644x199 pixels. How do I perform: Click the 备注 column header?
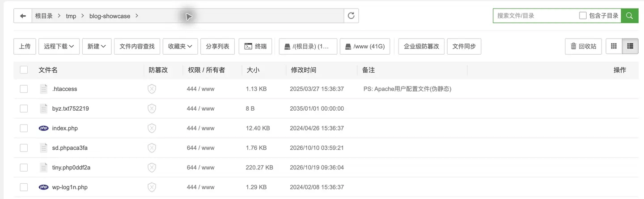369,70
